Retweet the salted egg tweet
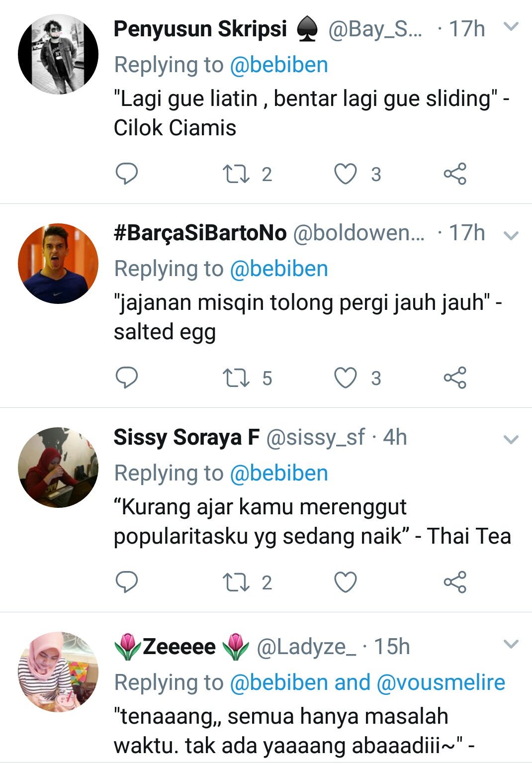The width and height of the screenshot is (532, 767). pyautogui.click(x=236, y=378)
